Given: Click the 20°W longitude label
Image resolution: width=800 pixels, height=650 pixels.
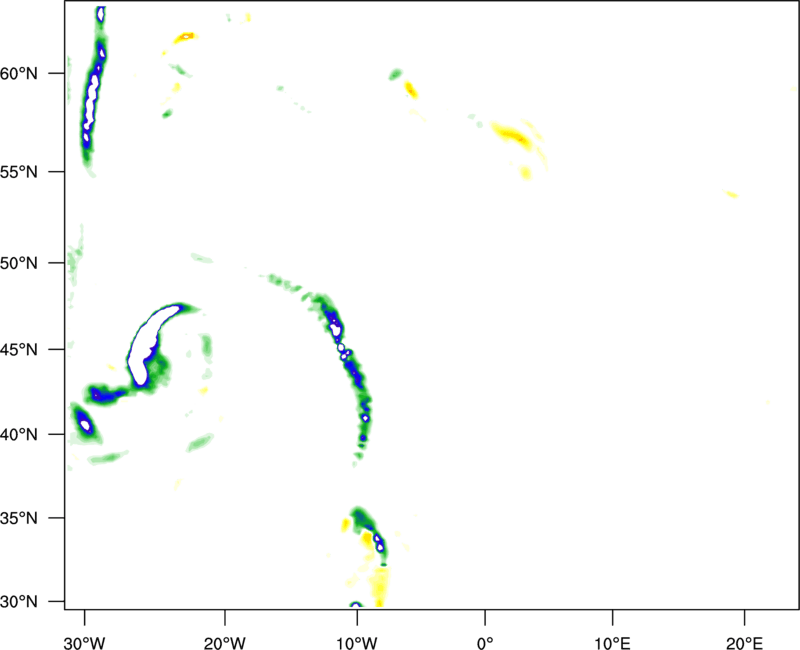Looking at the screenshot, I should coord(224,643).
